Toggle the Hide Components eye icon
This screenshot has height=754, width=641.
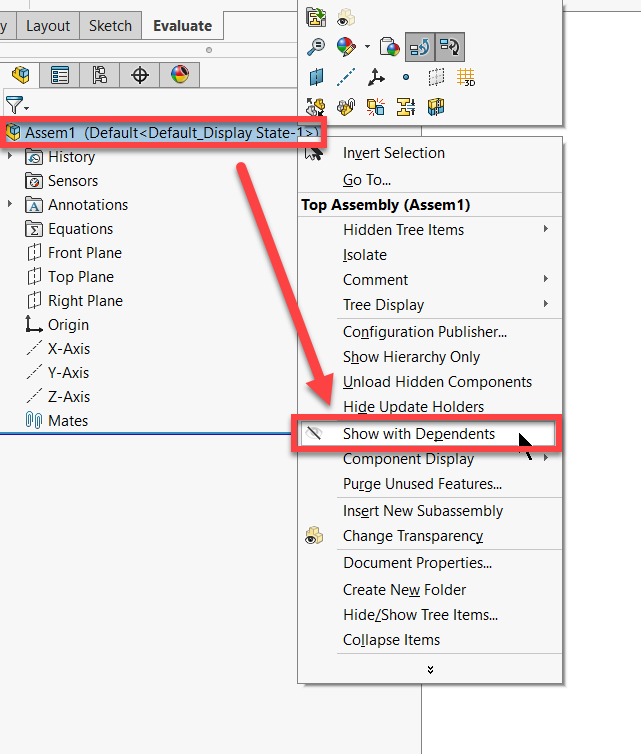(x=345, y=17)
